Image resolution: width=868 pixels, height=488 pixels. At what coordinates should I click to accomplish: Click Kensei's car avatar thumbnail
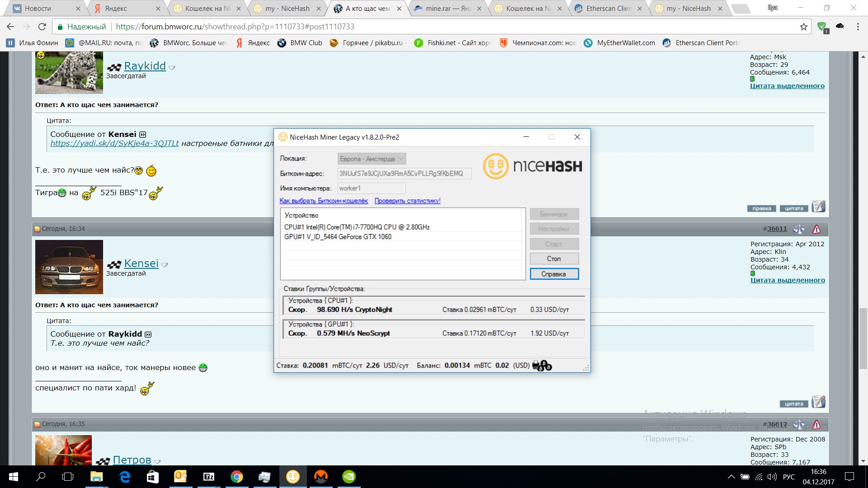(x=69, y=267)
